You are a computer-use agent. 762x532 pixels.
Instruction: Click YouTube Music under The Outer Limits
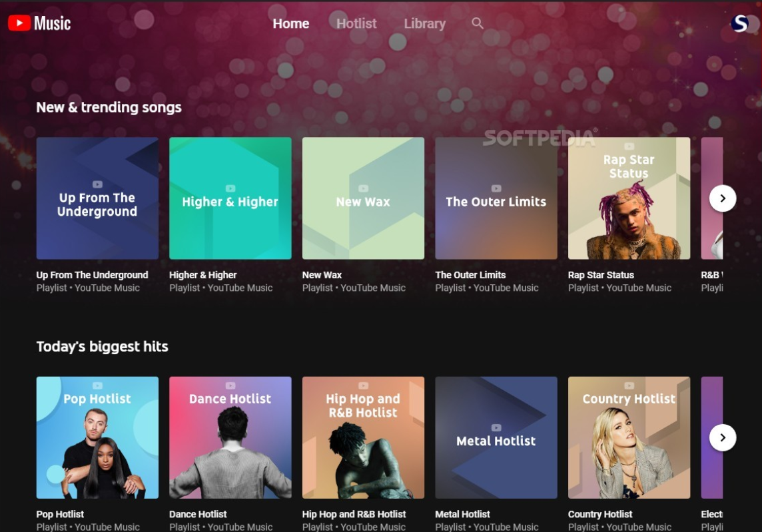point(506,288)
